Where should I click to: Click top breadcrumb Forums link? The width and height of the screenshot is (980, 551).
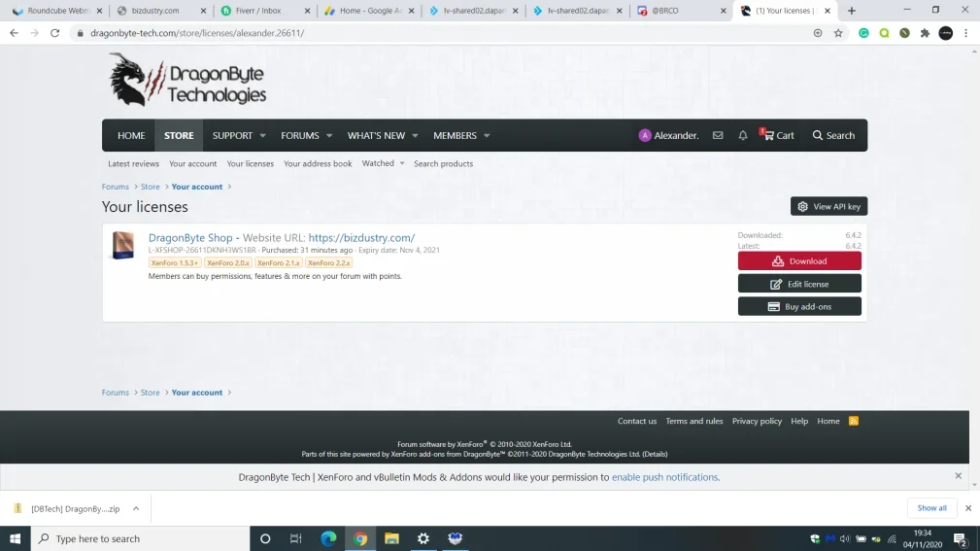[x=115, y=187]
